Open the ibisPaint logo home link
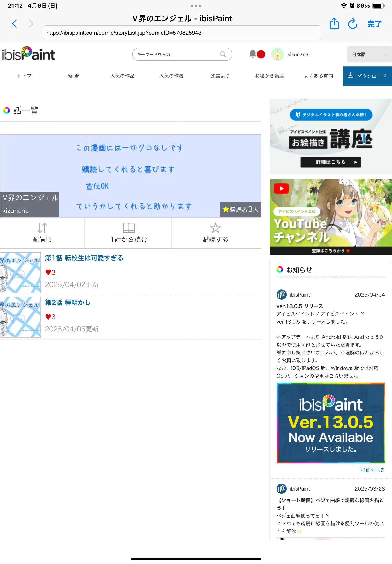The width and height of the screenshot is (392, 564). [x=28, y=53]
